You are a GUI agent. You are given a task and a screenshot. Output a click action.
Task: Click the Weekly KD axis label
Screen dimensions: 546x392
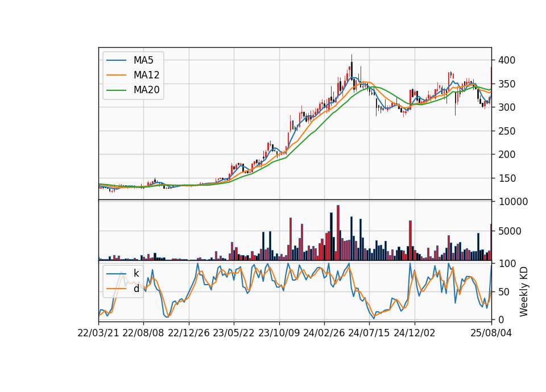tap(524, 291)
